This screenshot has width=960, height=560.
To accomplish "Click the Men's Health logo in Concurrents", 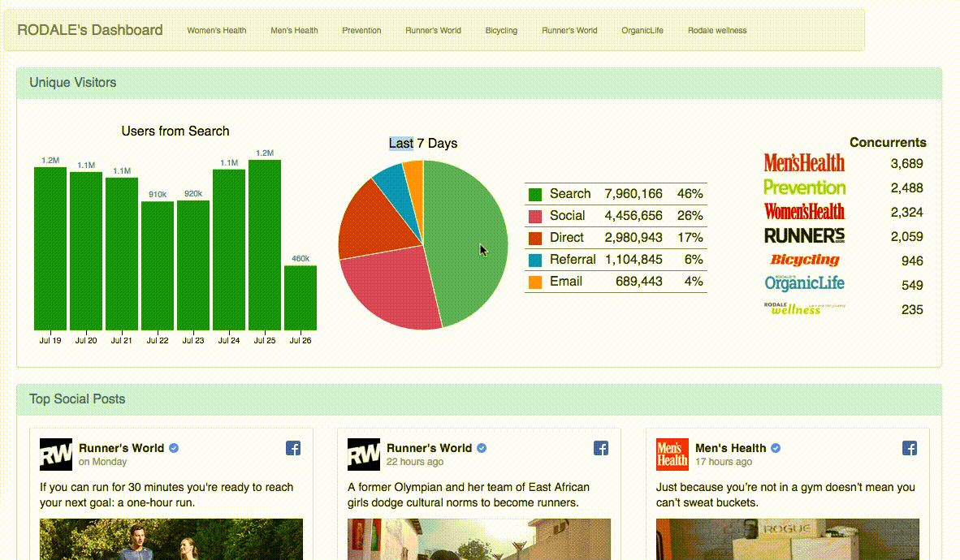I will point(804,163).
